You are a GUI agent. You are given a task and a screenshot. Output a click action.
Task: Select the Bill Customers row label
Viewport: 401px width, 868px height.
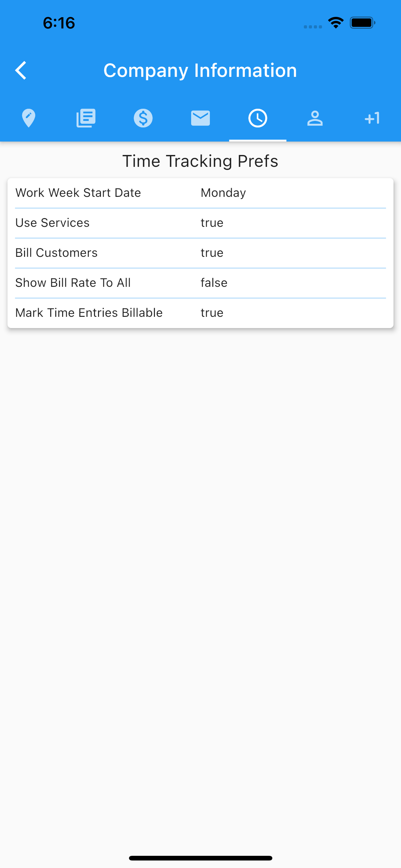[57, 253]
